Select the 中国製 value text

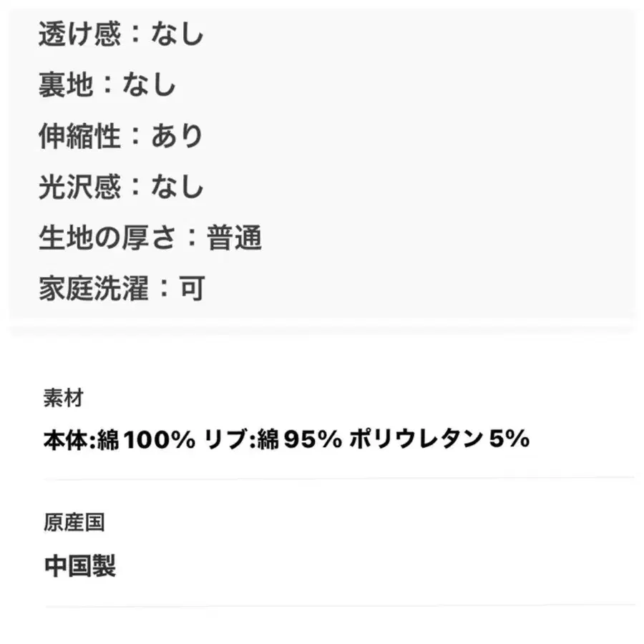coord(80,566)
